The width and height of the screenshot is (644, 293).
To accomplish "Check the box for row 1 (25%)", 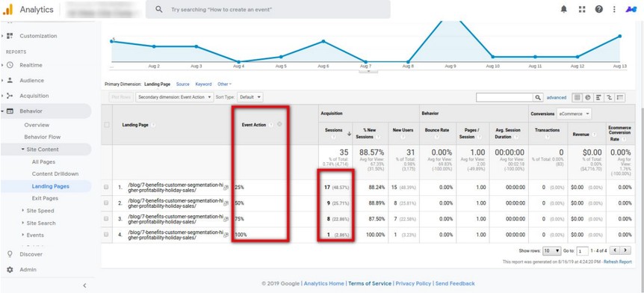I will 106,187.
